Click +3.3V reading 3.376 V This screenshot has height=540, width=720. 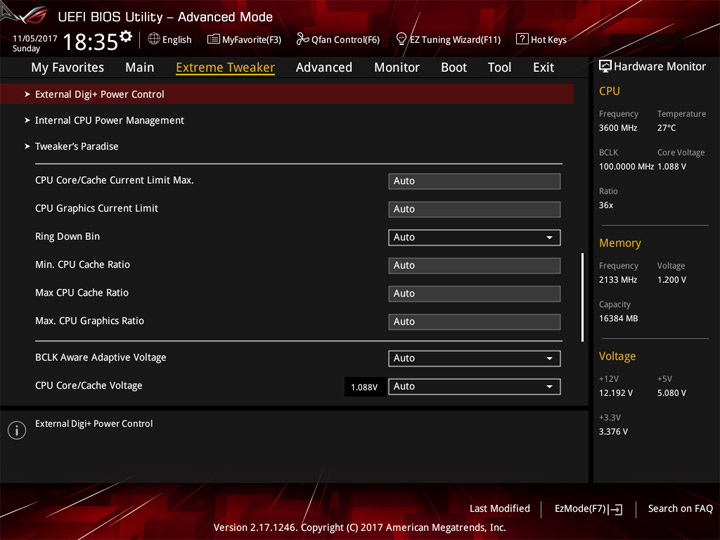pyautogui.click(x=613, y=432)
